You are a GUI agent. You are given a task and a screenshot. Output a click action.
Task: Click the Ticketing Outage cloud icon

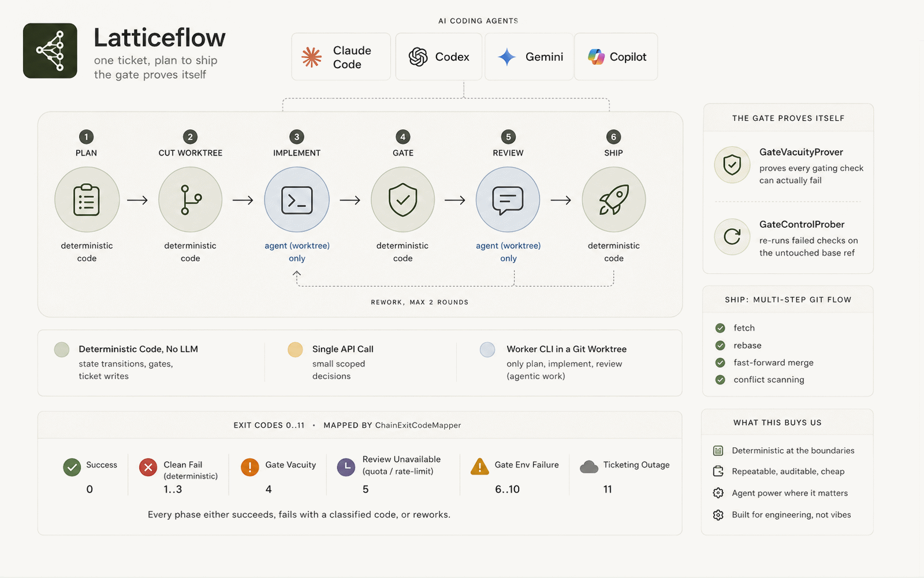(589, 467)
